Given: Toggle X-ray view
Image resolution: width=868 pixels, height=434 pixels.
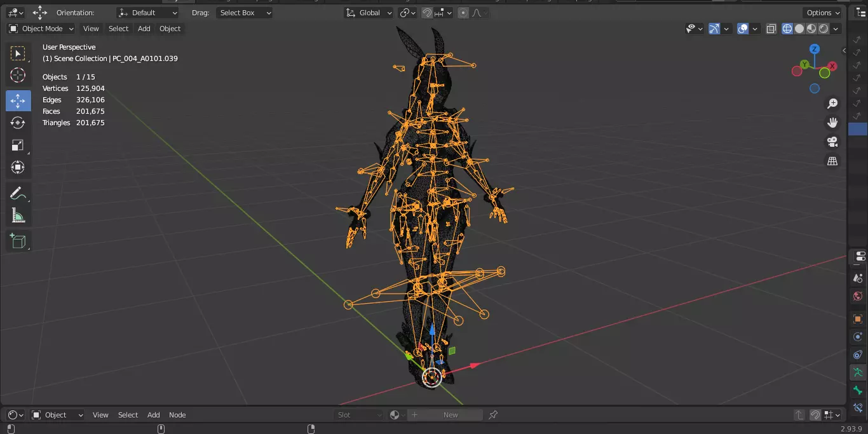Looking at the screenshot, I should click(771, 29).
